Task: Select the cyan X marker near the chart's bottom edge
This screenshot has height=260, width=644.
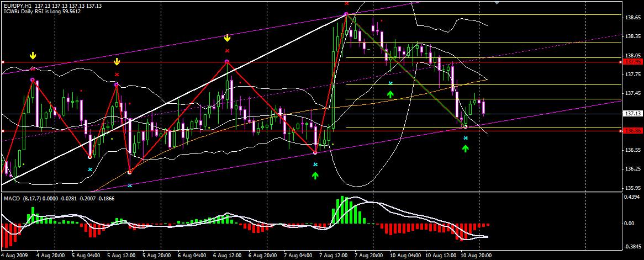Action: coord(130,185)
